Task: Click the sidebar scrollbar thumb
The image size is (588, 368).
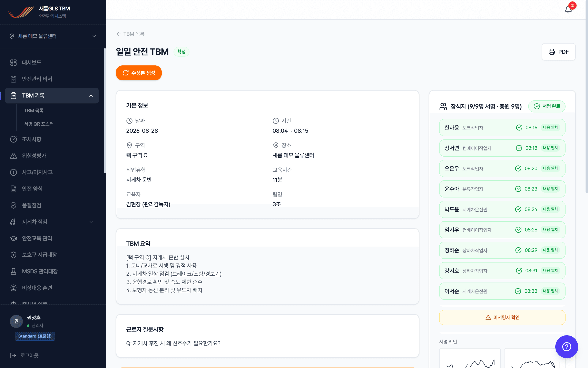Action: 105,111
